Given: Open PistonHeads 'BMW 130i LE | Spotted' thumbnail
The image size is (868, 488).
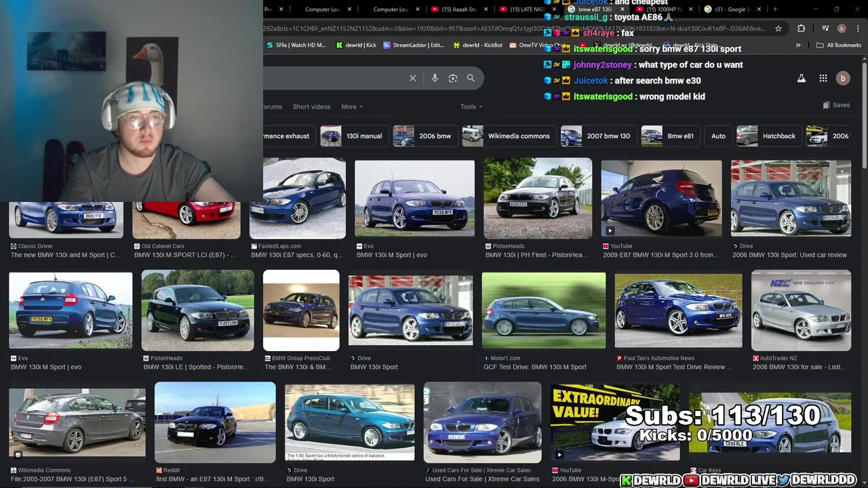Looking at the screenshot, I should pyautogui.click(x=197, y=310).
